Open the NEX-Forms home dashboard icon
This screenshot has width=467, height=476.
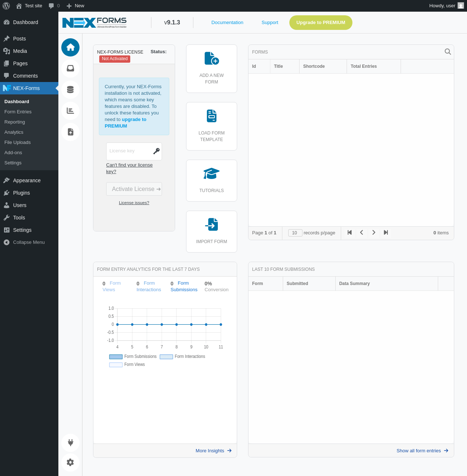pyautogui.click(x=70, y=47)
